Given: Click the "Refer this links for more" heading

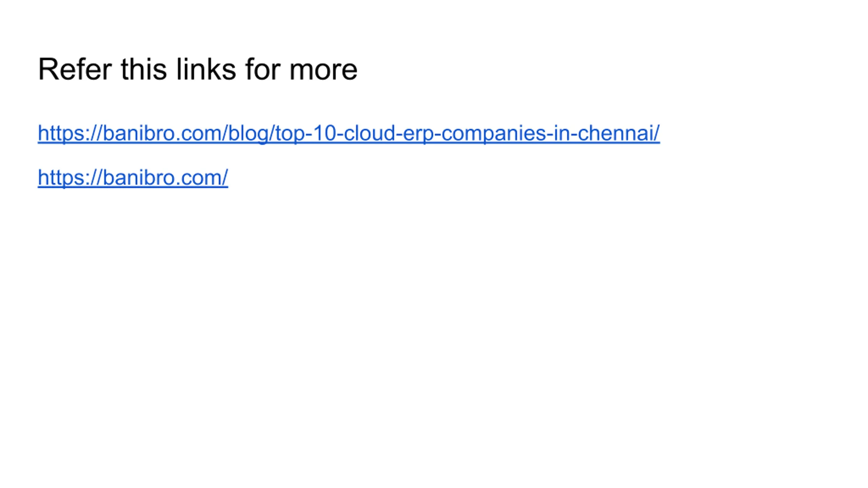Looking at the screenshot, I should [198, 69].
